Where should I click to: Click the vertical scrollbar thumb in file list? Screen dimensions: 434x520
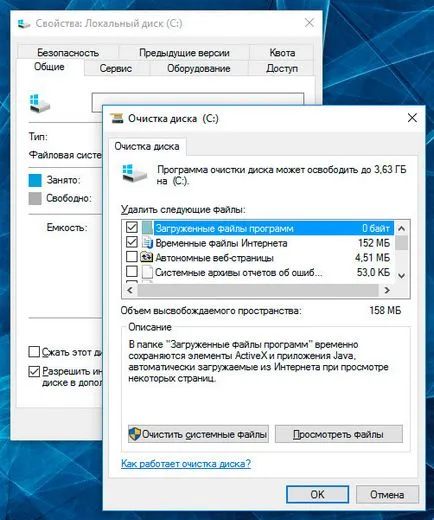tap(402, 243)
